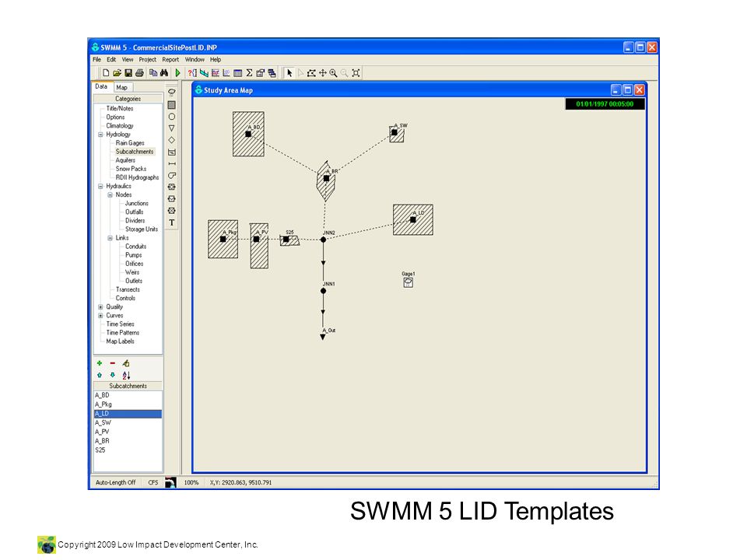
Task: Collapse the Links tree branch
Action: point(110,238)
